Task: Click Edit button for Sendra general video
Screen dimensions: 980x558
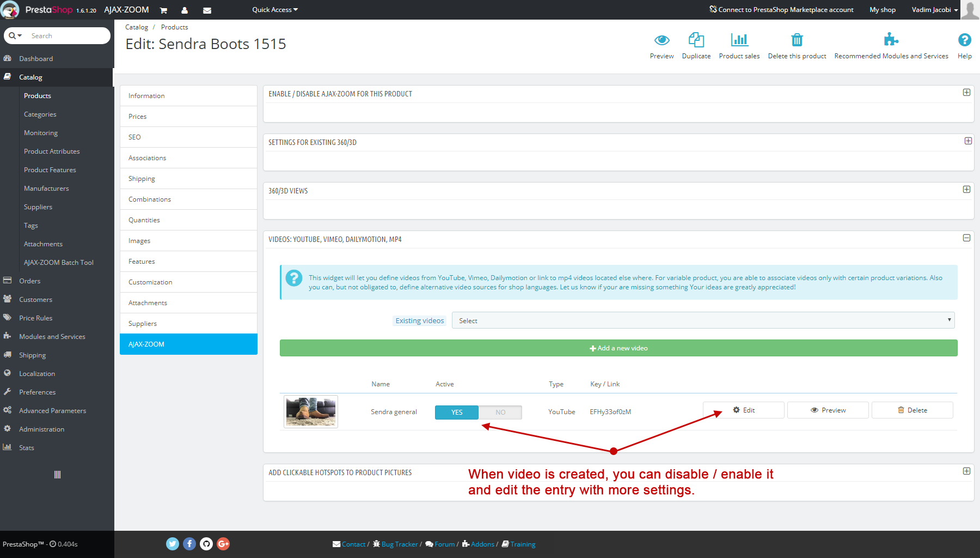Action: coord(743,410)
